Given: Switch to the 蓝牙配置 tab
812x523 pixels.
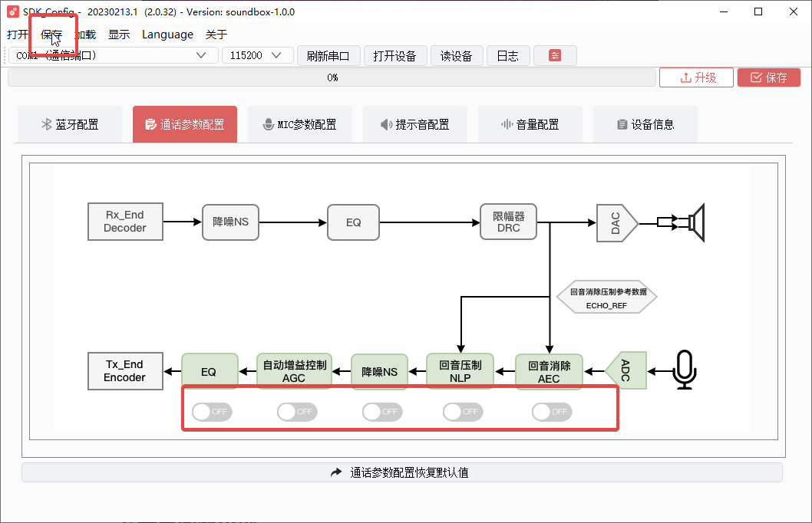Looking at the screenshot, I should tap(70, 124).
